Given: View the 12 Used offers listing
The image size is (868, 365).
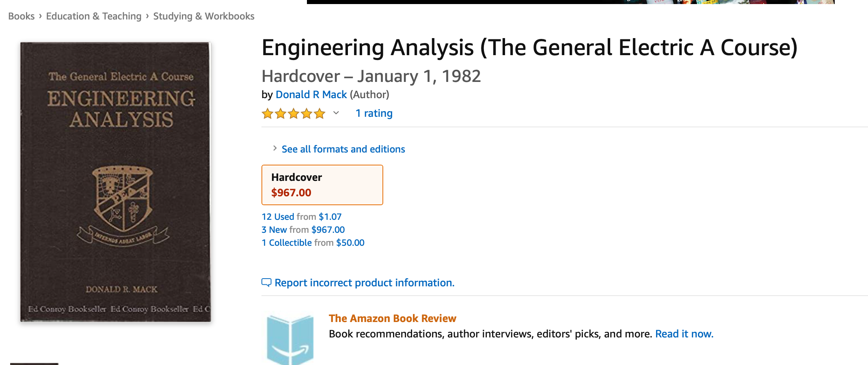Looking at the screenshot, I should coord(278,216).
